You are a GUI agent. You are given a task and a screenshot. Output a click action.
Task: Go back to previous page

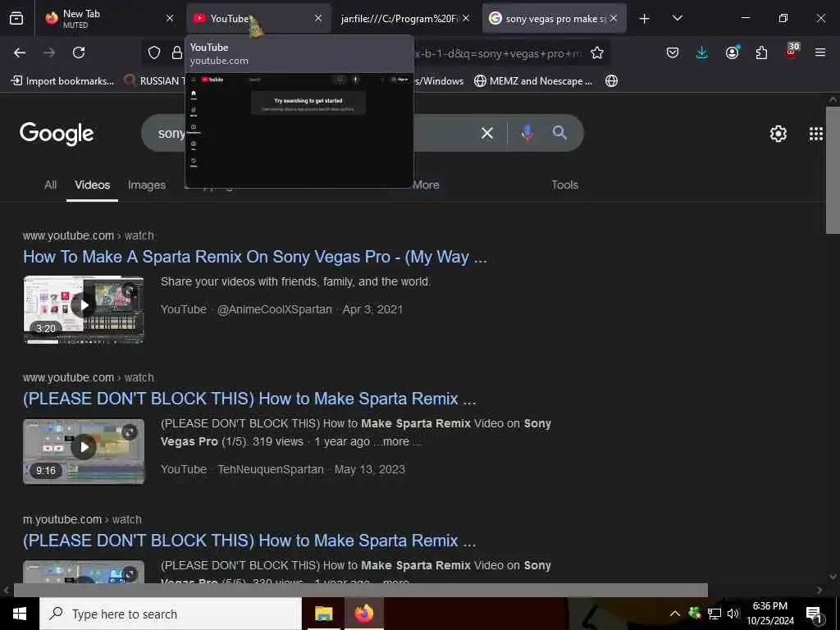tap(20, 52)
